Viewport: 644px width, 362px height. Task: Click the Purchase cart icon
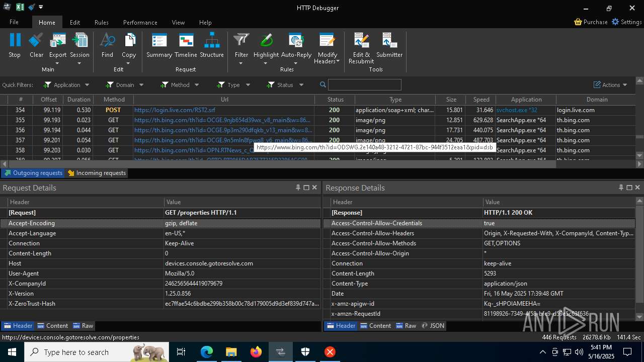(x=578, y=22)
